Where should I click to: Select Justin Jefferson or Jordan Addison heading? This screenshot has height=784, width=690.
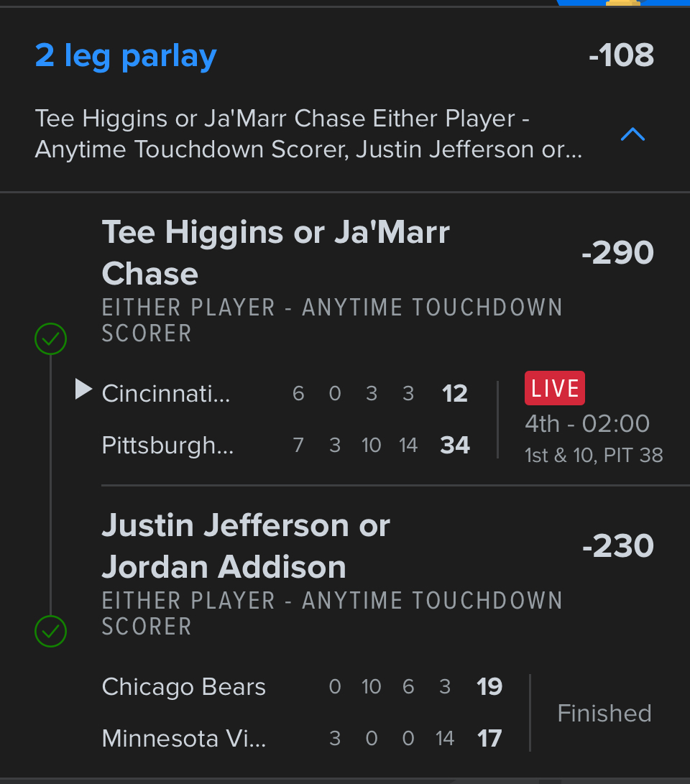(x=246, y=545)
